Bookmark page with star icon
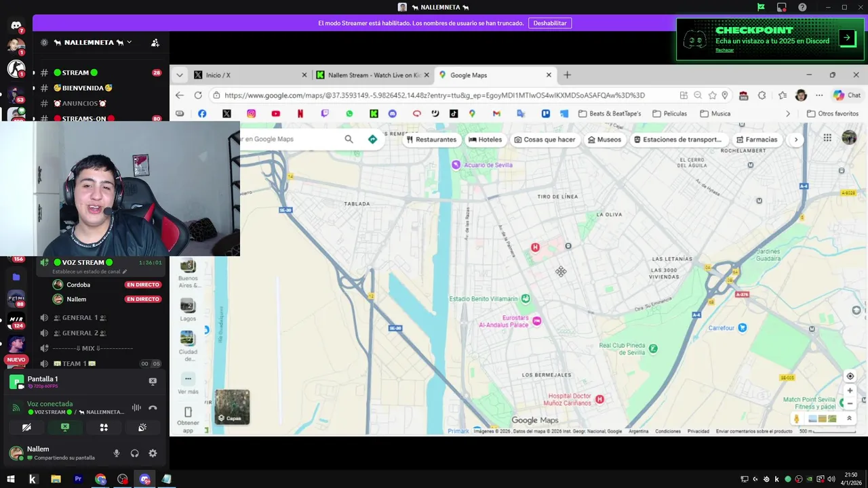The height and width of the screenshot is (488, 868). point(712,96)
